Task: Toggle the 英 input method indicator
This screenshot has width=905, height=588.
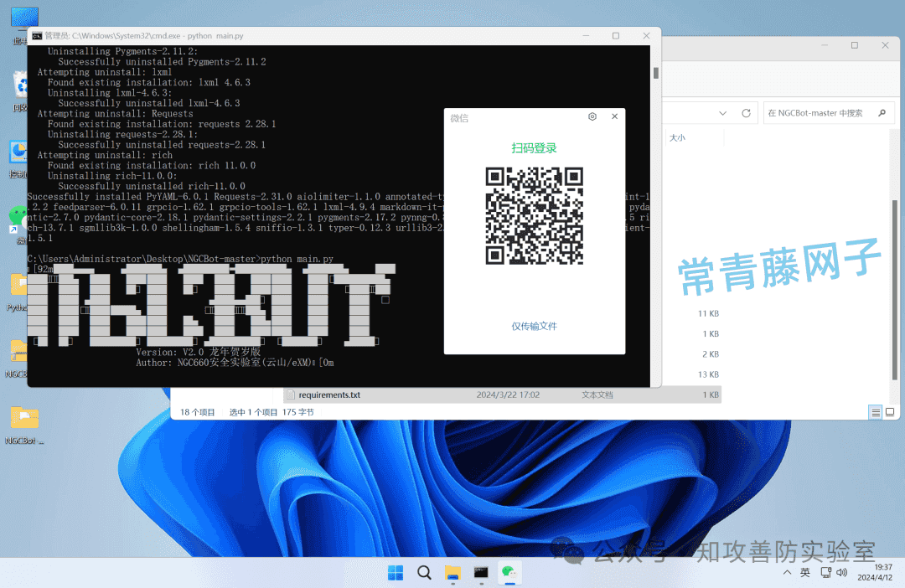Action: point(805,572)
